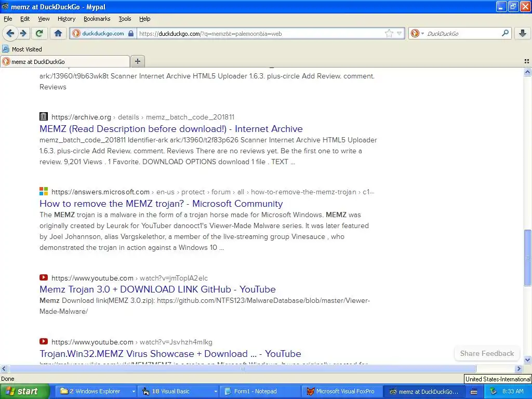Open the Home page button
532x399 pixels.
tap(58, 33)
